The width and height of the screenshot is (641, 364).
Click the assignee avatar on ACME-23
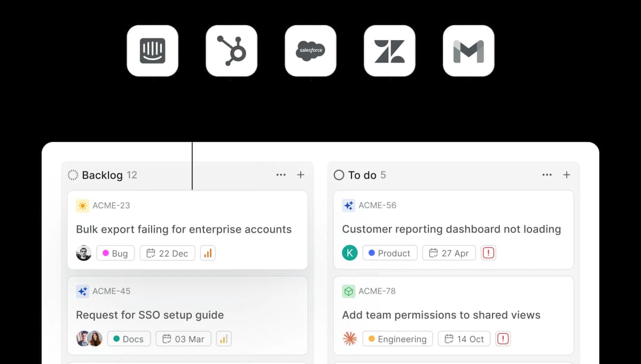(x=83, y=253)
